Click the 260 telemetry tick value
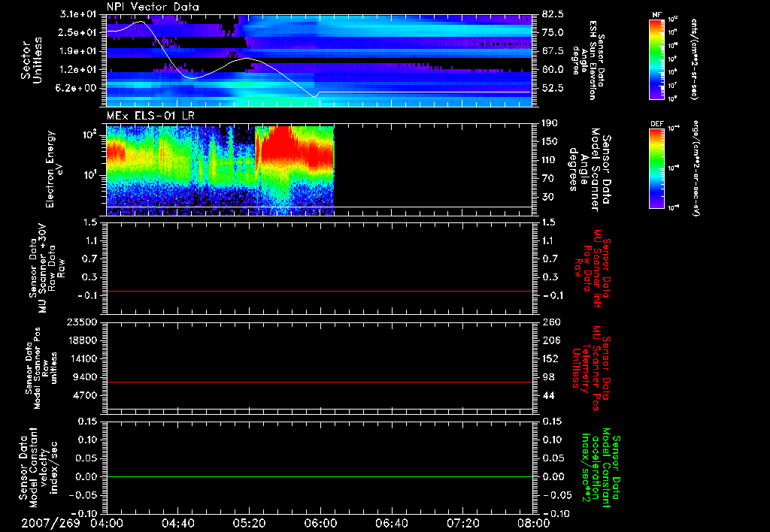Image resolution: width=770 pixels, height=532 pixels. click(x=550, y=322)
